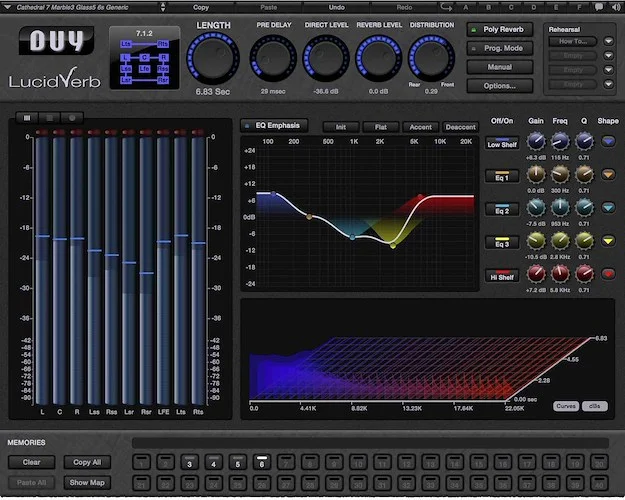The height and width of the screenshot is (500, 625).
Task: Expand the How To... rehearsal dropdown
Action: 608,41
